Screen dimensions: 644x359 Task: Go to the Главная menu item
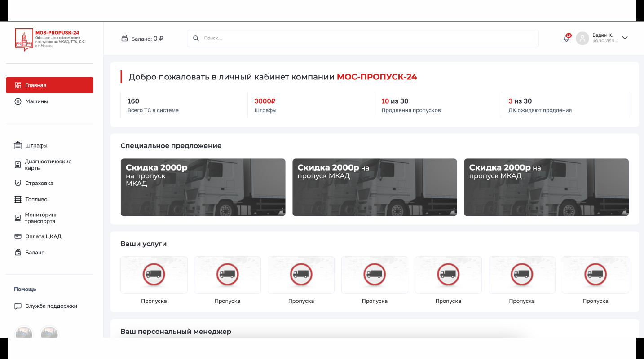[49, 85]
